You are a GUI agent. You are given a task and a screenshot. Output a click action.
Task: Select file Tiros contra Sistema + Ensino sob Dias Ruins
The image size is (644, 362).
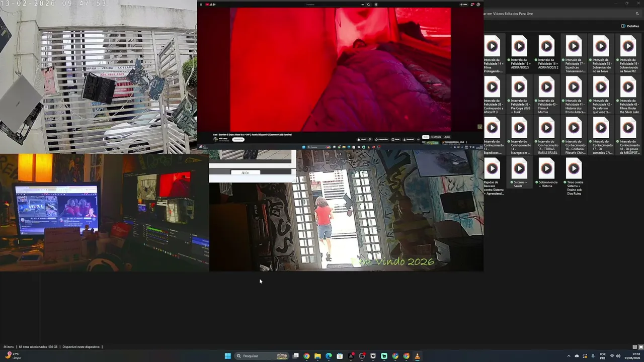(x=574, y=177)
